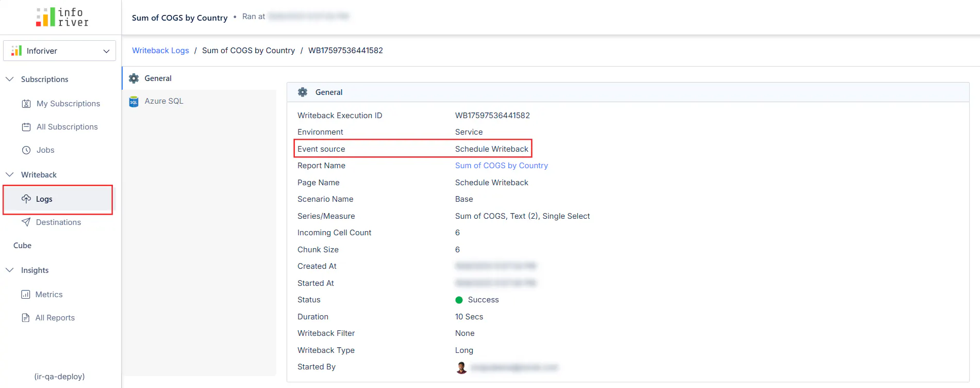Go to Writeback Logs breadcrumb link
Screen dimensions: 980x388
160,51
